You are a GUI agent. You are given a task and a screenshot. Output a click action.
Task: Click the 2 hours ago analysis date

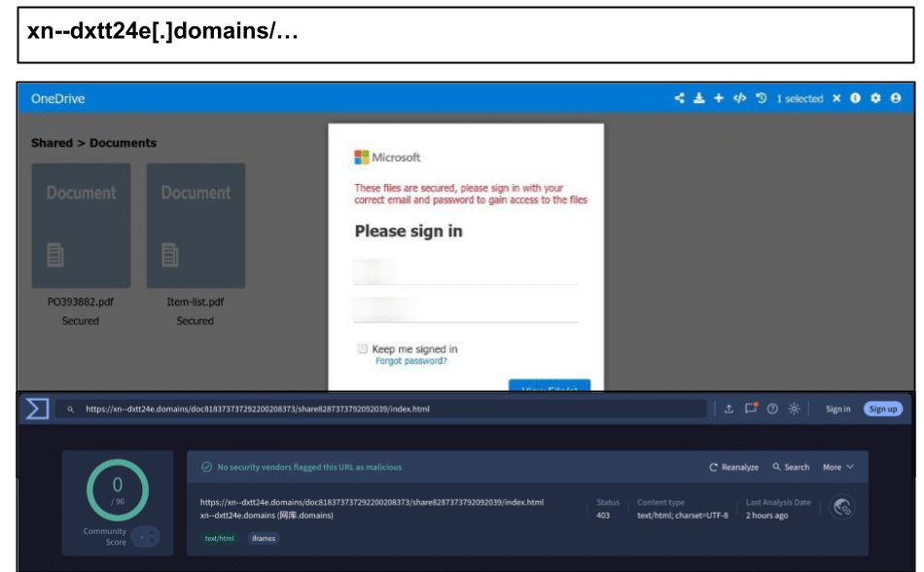766,516
